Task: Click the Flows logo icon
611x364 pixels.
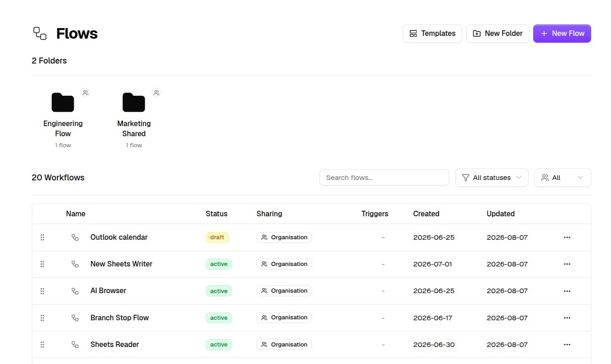Action: coord(40,33)
